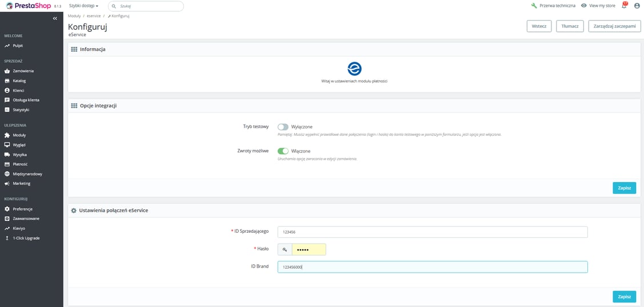
Task: Click the ID Sprzedającego input field
Action: pos(433,232)
